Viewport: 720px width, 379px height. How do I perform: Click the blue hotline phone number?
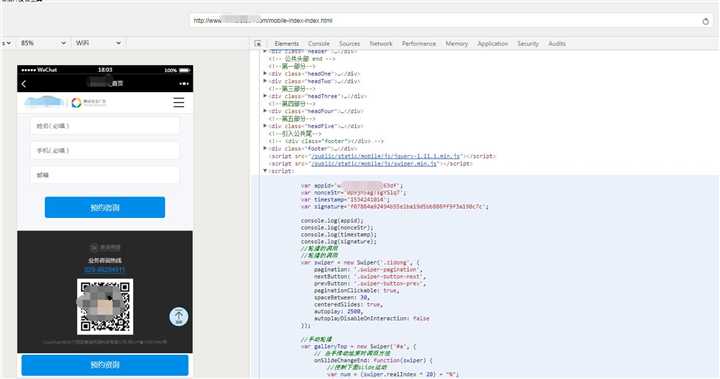105,270
